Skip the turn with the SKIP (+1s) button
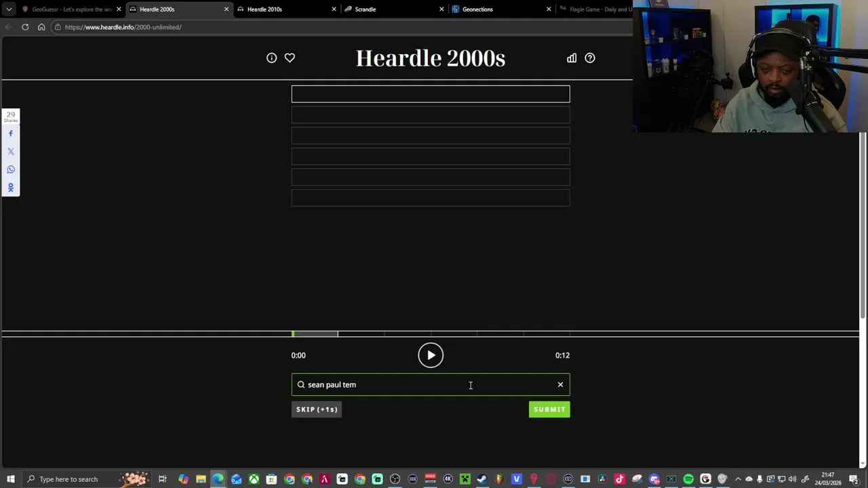868x488 pixels. [317, 409]
